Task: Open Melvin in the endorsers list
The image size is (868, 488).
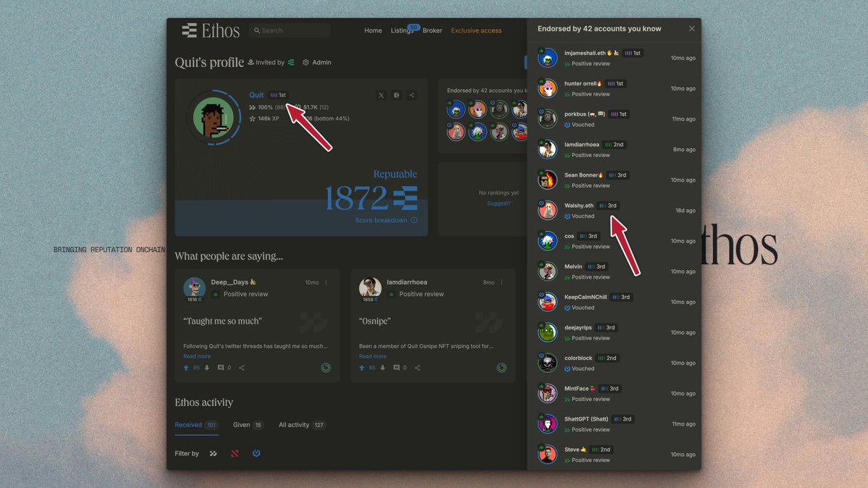Action: (x=614, y=272)
